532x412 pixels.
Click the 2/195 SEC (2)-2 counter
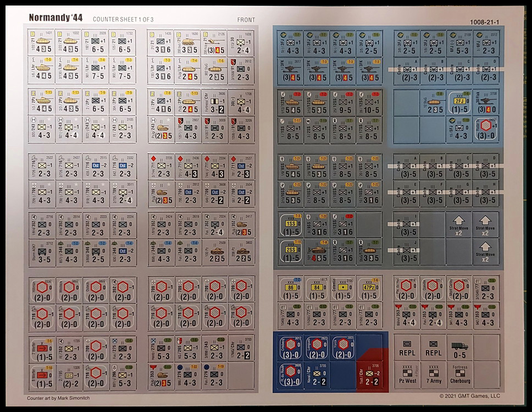coord(69,377)
